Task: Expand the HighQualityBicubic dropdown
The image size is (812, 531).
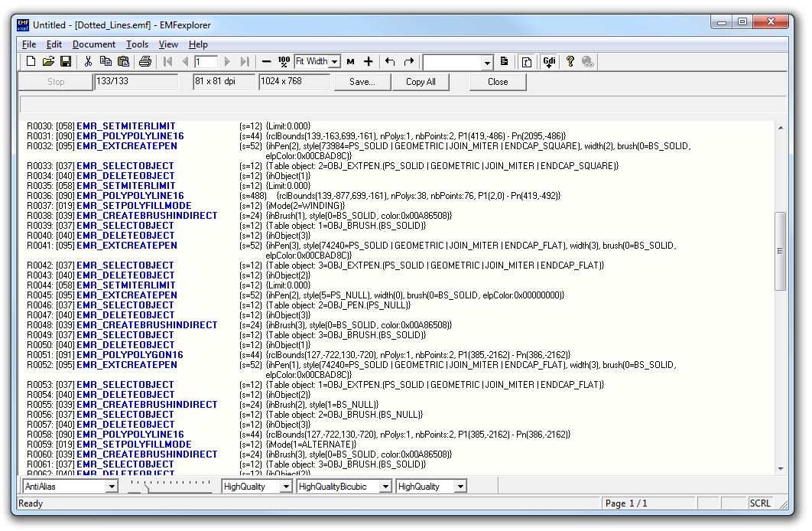Action: point(385,487)
